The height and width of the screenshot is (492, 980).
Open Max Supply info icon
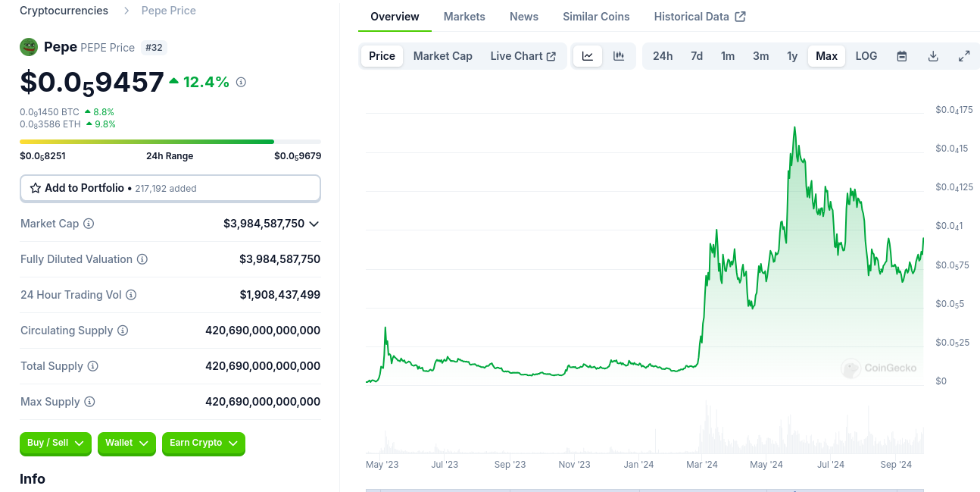[89, 402]
